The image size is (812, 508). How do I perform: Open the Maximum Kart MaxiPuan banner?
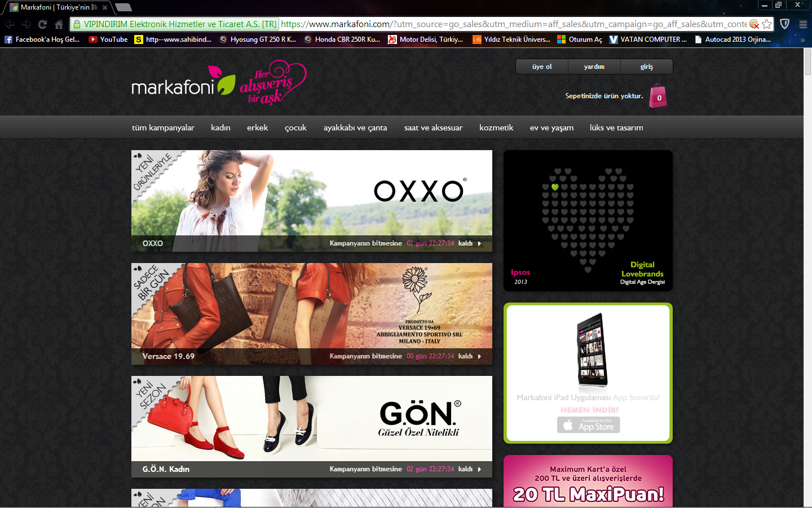(588, 481)
